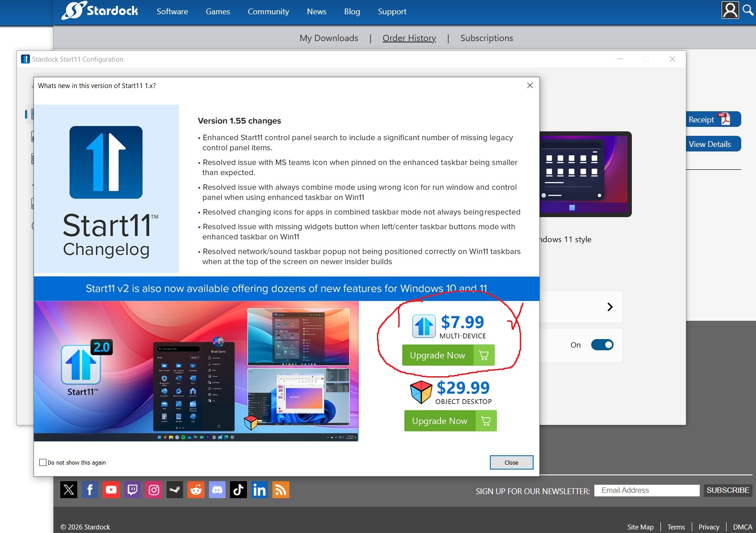Click the Reddit icon in footer
This screenshot has width=756, height=533.
point(196,490)
